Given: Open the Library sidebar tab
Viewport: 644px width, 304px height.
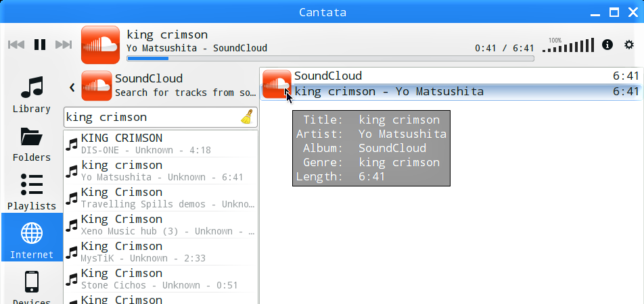Looking at the screenshot, I should tap(32, 95).
